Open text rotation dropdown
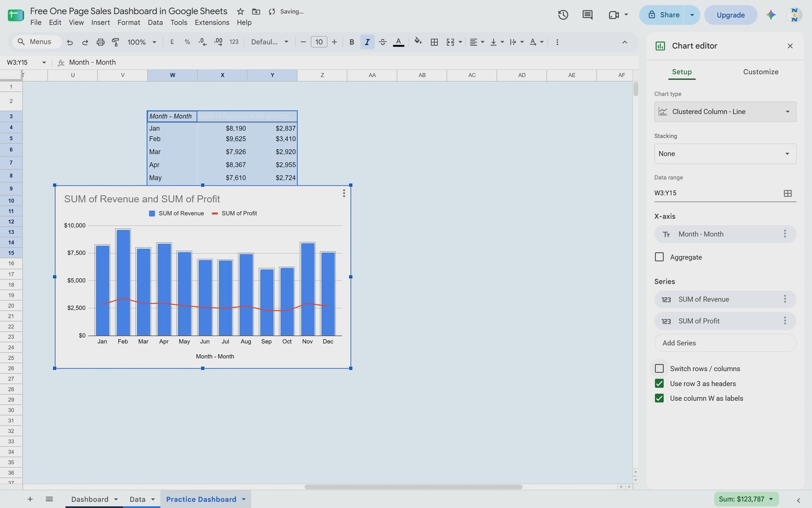Screen dimensions: 812x508 point(536,42)
